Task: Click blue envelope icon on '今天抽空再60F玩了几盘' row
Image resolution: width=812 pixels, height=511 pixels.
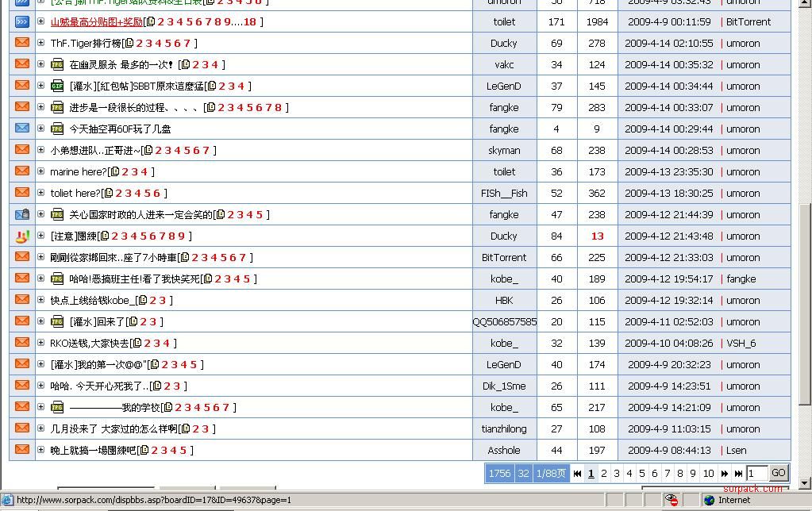Action: tap(22, 129)
